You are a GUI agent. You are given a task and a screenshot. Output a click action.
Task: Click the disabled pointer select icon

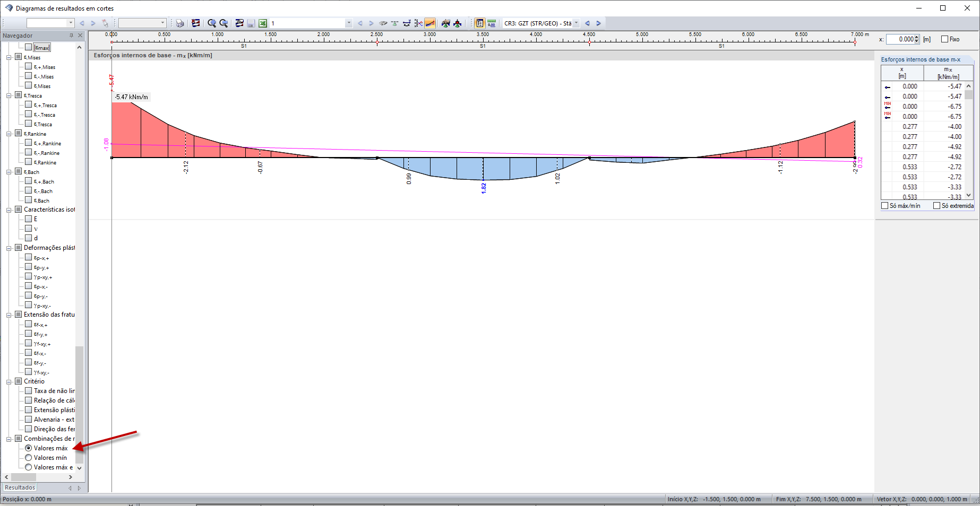pos(105,23)
